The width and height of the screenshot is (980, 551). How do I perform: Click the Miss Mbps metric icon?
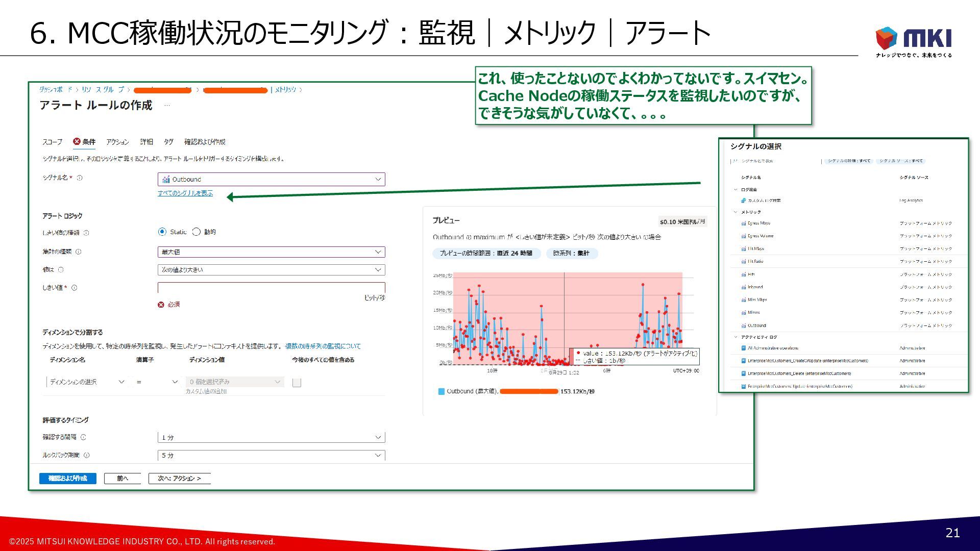[x=743, y=300]
